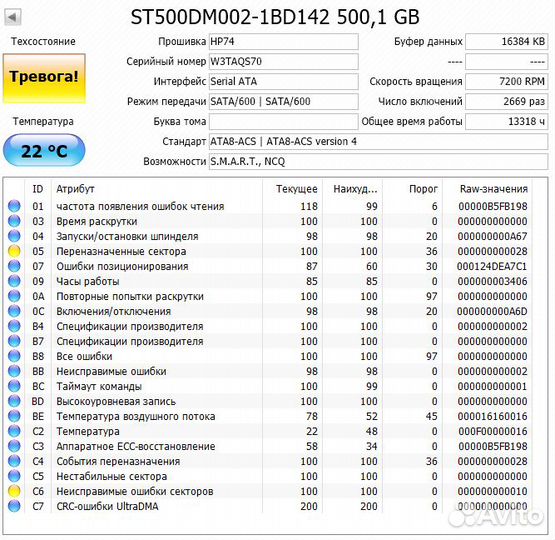The image size is (555, 540).
Task: Sort by the ID column header
Action: coord(38,189)
